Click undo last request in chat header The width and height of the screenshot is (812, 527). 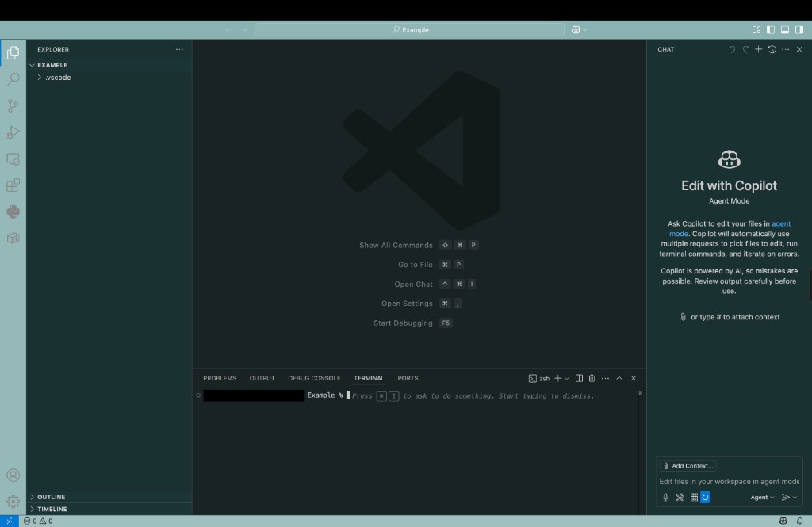(x=732, y=49)
